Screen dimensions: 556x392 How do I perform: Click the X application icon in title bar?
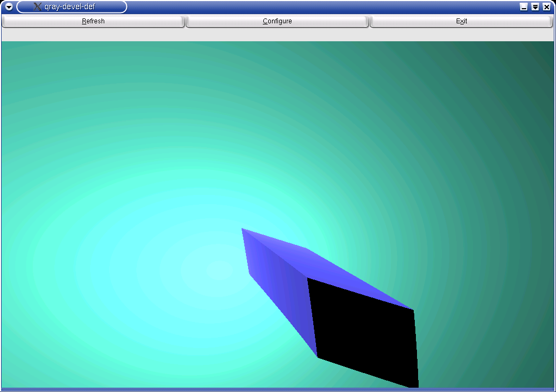click(37, 7)
